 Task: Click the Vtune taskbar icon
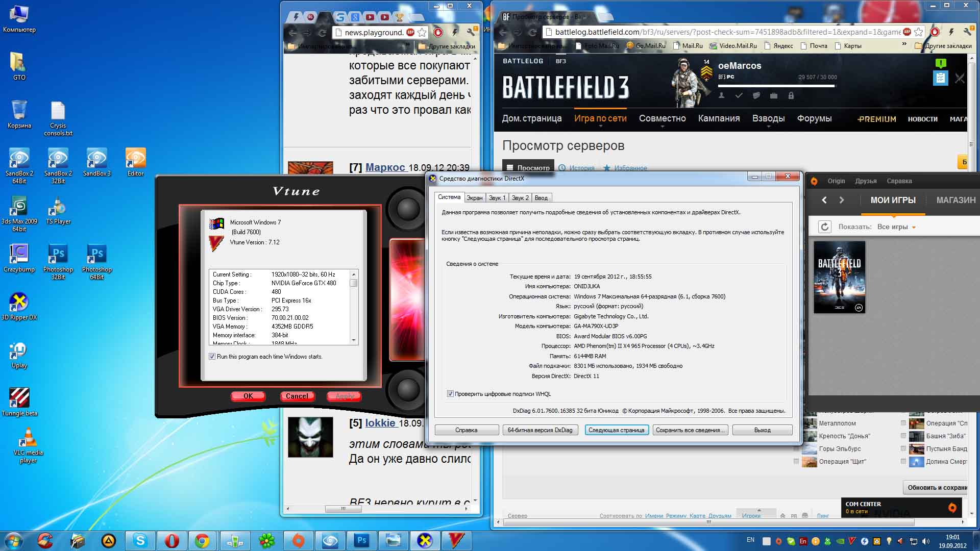457,540
